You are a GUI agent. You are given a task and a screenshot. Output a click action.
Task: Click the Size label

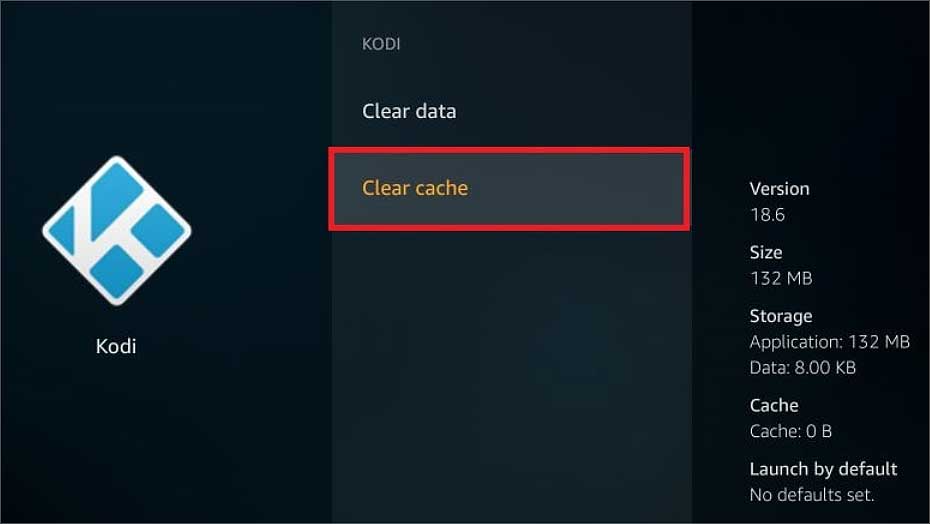tap(766, 252)
